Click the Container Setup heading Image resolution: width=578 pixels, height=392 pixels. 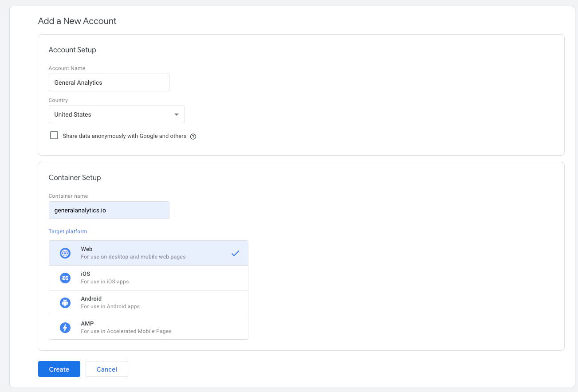75,177
